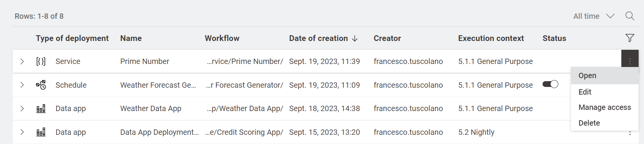Expand the Weather Data App row

[22, 109]
